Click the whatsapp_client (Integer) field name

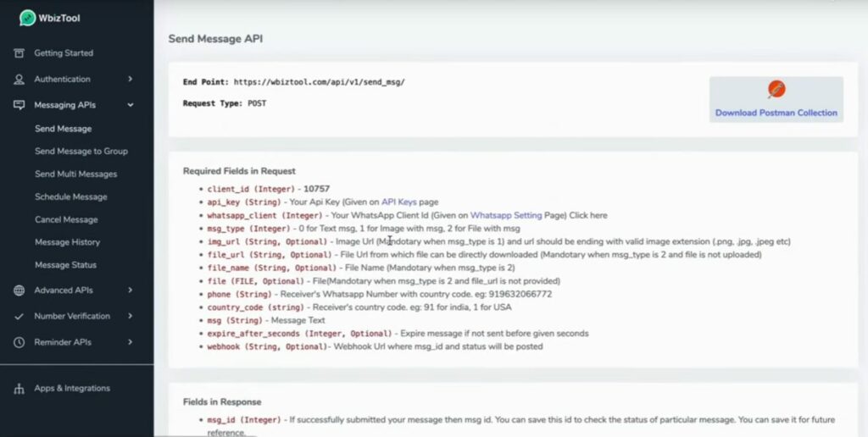pos(265,215)
